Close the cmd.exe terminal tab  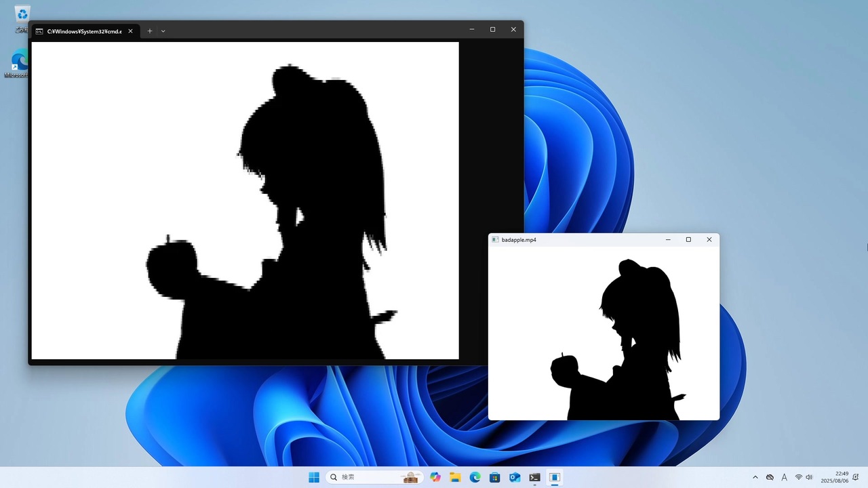(x=130, y=31)
